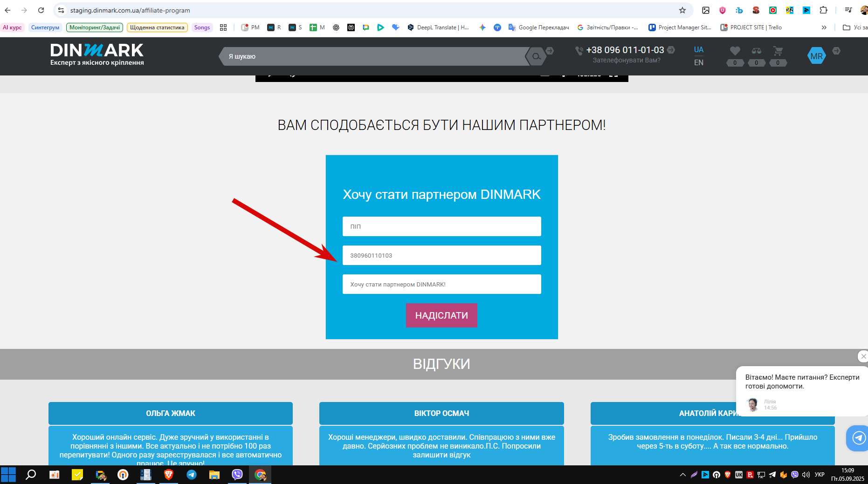This screenshot has height=484, width=868.
Task: Open site information icon in address bar
Action: pyautogui.click(x=61, y=10)
